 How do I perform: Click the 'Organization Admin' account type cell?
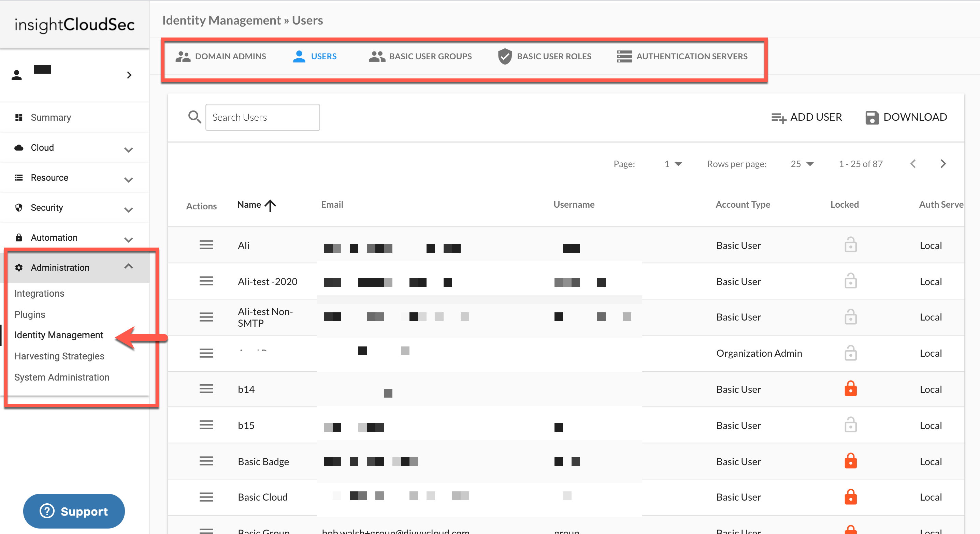[759, 353]
